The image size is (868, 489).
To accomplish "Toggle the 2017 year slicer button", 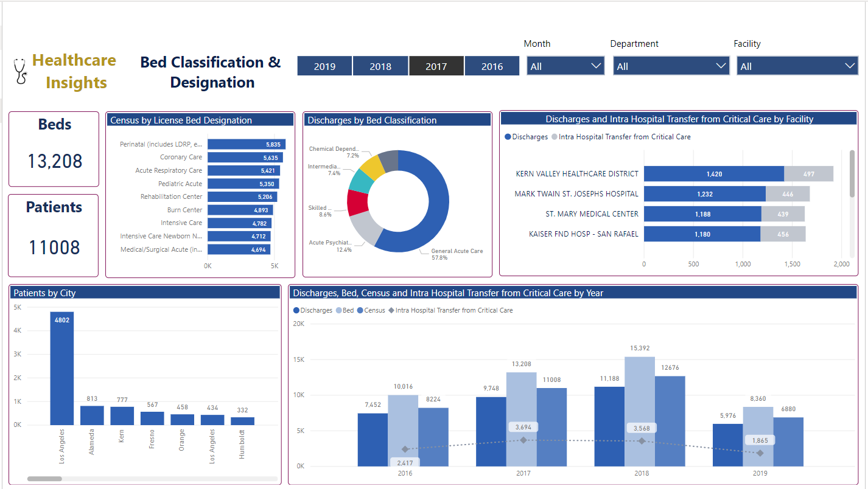I will click(x=436, y=66).
